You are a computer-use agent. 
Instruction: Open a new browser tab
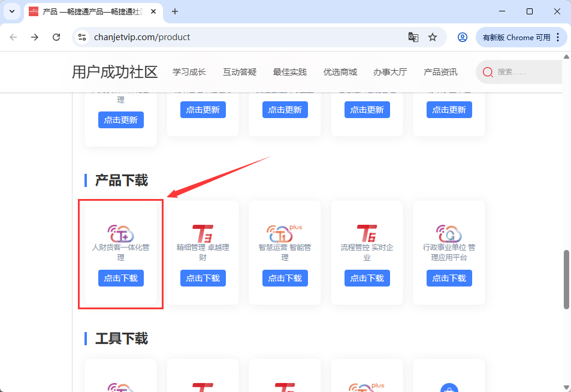click(175, 11)
